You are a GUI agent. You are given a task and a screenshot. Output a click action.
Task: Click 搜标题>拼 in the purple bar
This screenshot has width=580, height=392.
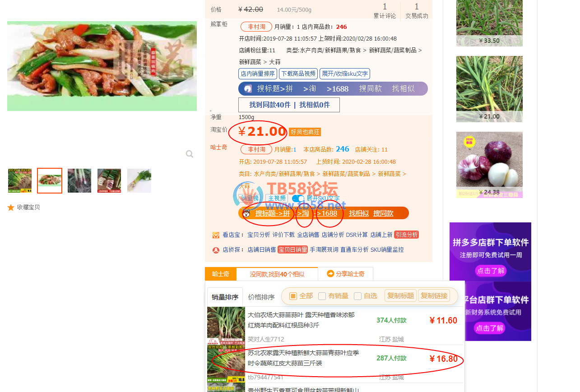coord(275,89)
